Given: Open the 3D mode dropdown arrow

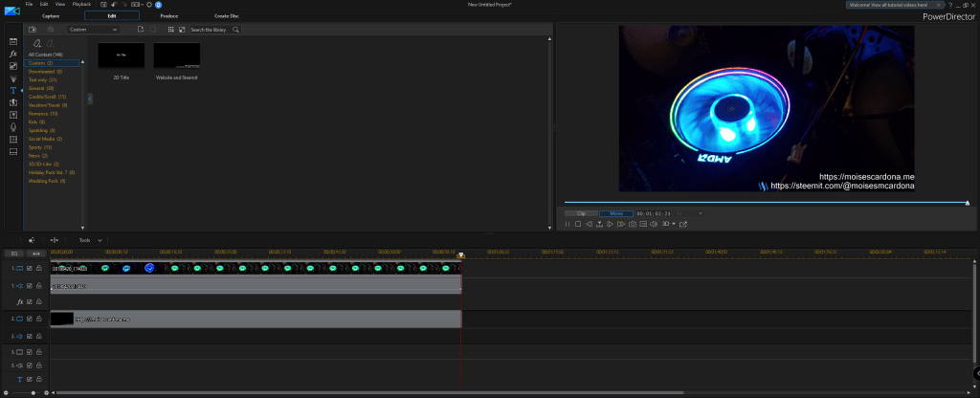Looking at the screenshot, I should 674,224.
